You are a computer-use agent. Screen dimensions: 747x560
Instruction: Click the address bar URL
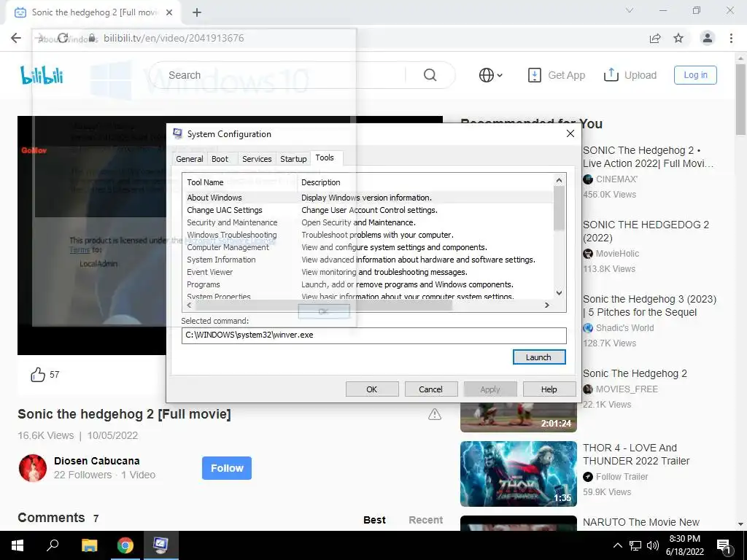tap(174, 38)
